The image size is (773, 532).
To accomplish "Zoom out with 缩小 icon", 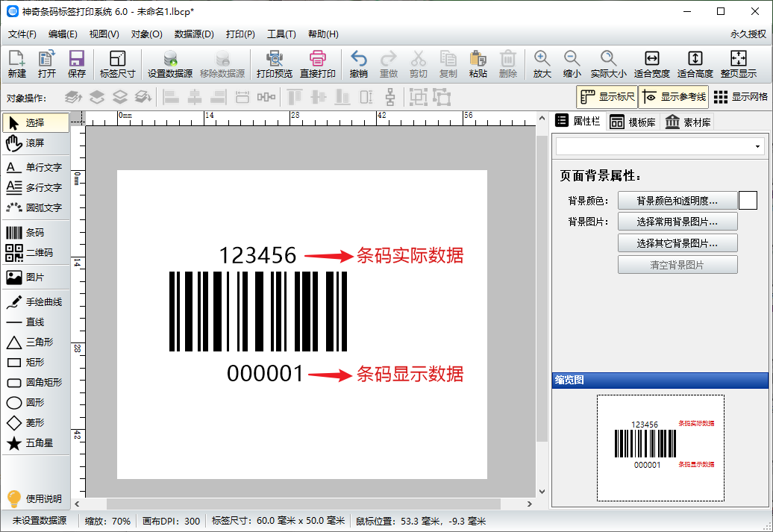I will click(x=572, y=64).
